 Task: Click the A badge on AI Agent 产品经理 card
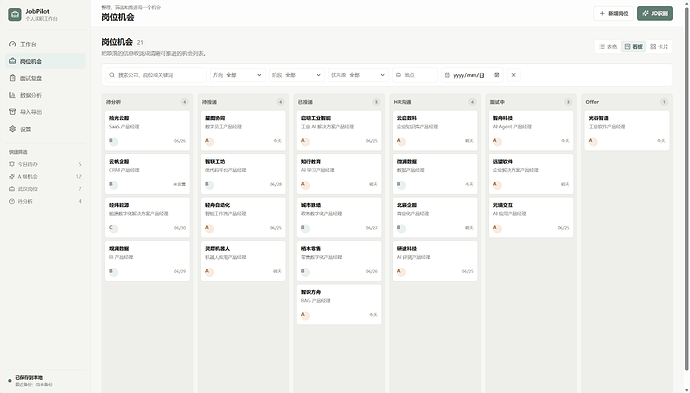[x=497, y=141]
